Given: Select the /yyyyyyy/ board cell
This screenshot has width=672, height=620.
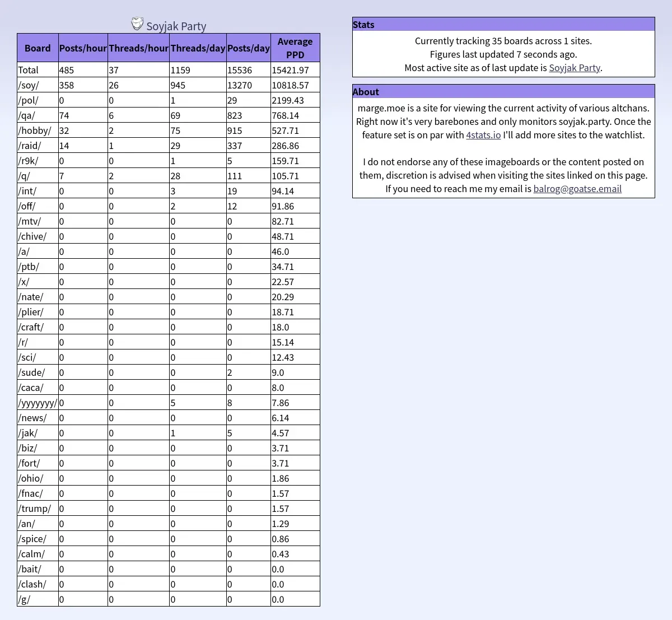Looking at the screenshot, I should 38,403.
